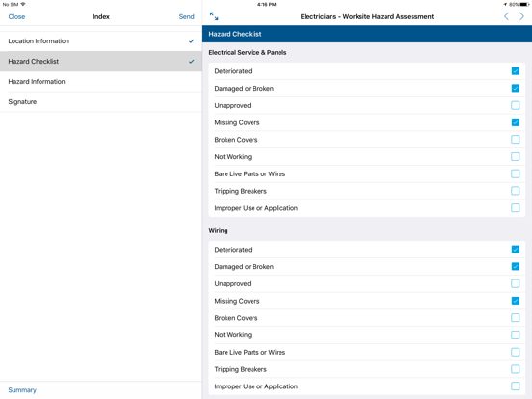This screenshot has height=399, width=532.
Task: Tap the Wi-Fi icon in status bar
Action: coord(23,4)
